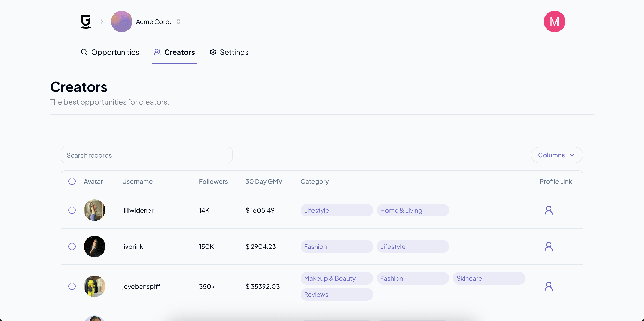Click the people icon beside Creators
The width and height of the screenshot is (644, 321).
pyautogui.click(x=157, y=52)
